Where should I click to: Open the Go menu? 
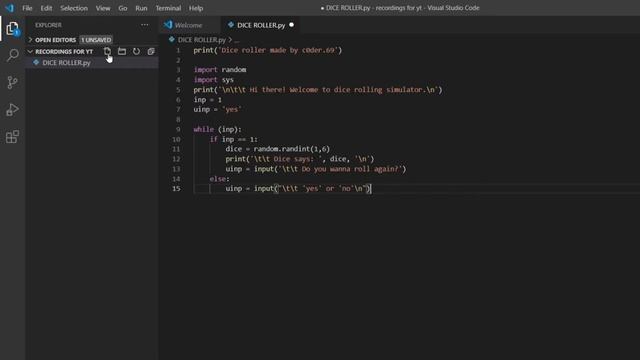point(122,8)
